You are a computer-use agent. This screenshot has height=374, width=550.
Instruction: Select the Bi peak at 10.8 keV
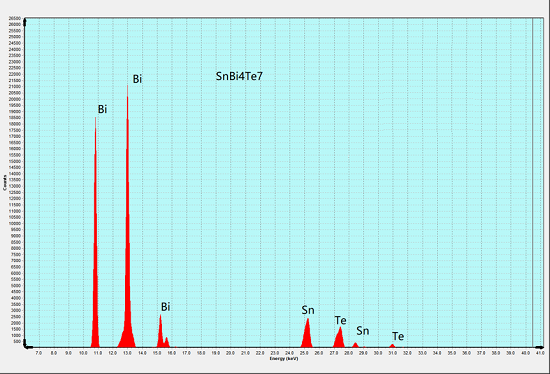point(95,232)
